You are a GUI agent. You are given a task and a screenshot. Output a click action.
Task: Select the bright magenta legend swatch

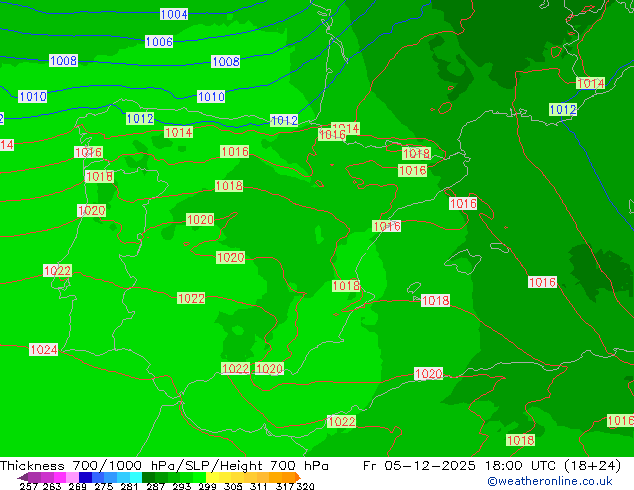60,477
